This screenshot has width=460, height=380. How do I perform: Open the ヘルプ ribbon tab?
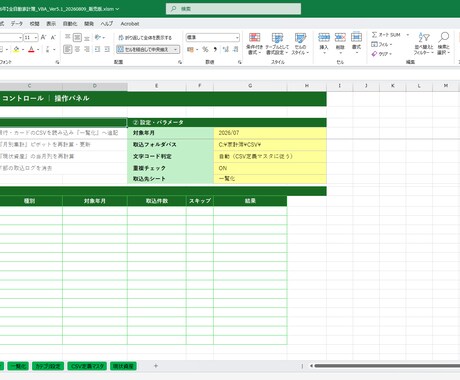107,24
